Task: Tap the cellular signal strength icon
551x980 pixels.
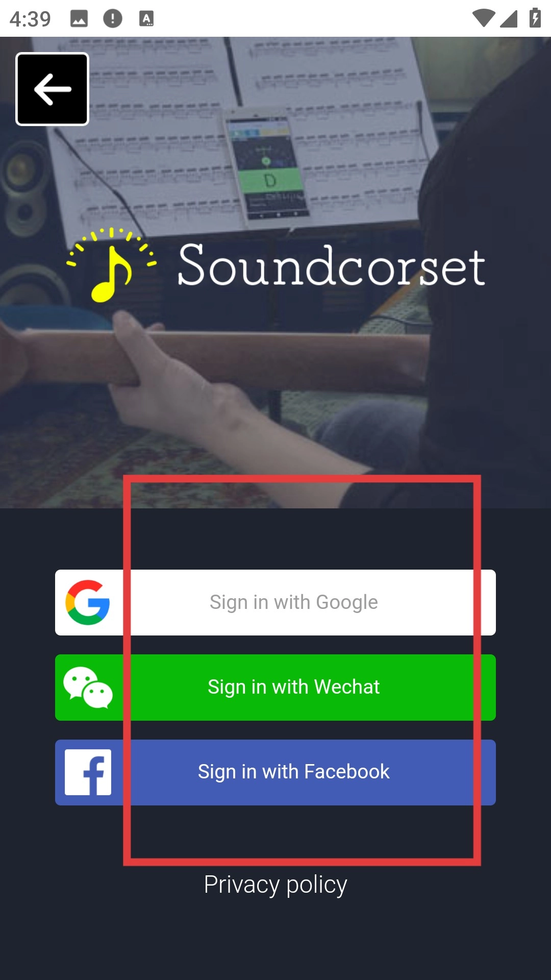Action: point(509,19)
